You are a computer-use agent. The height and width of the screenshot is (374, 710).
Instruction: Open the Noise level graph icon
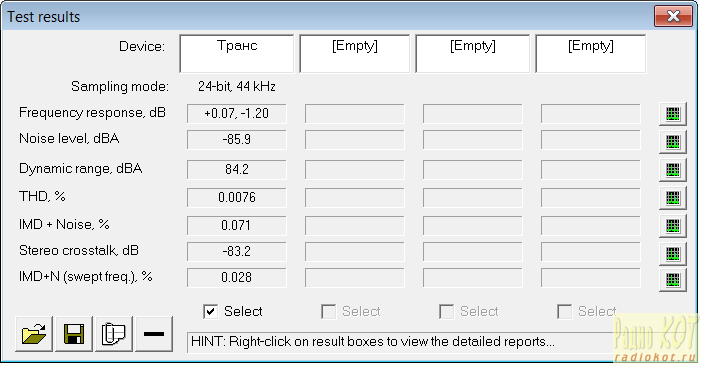(x=672, y=142)
